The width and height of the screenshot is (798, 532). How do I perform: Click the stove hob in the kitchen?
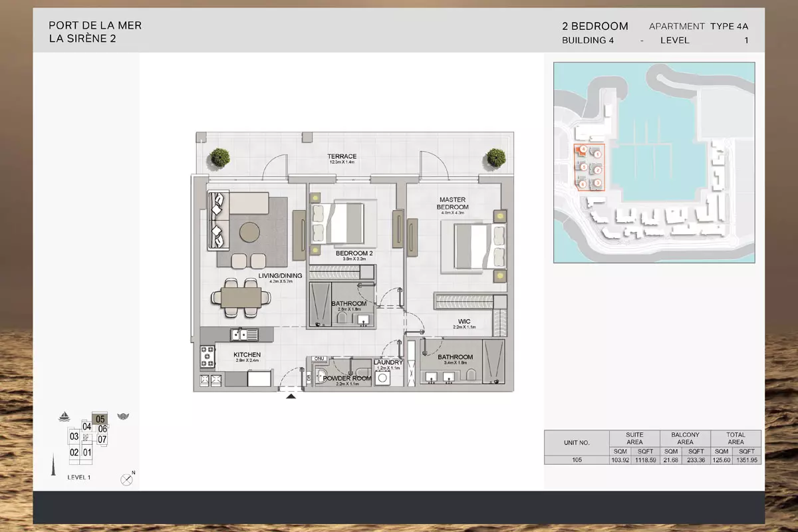[207, 356]
